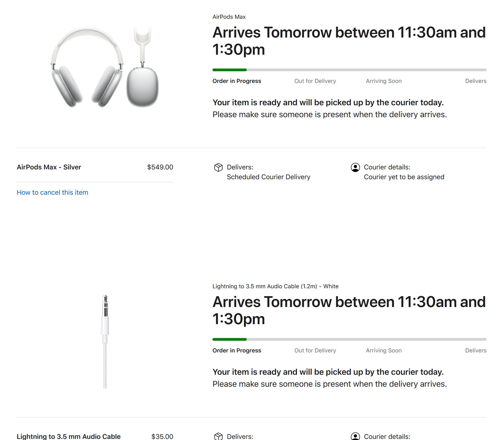Click the 'Lightning to 3.5 mm Audio Cable' item name at bottom
504x440 pixels.
(68, 436)
